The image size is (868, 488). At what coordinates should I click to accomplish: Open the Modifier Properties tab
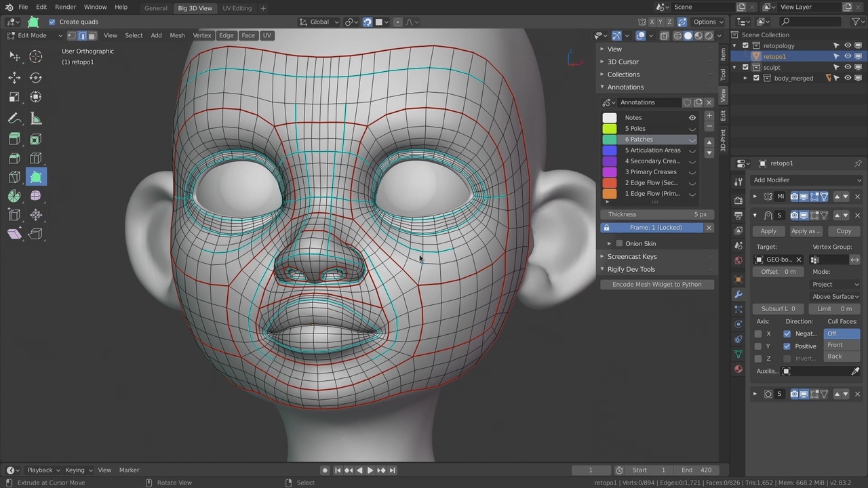[738, 294]
